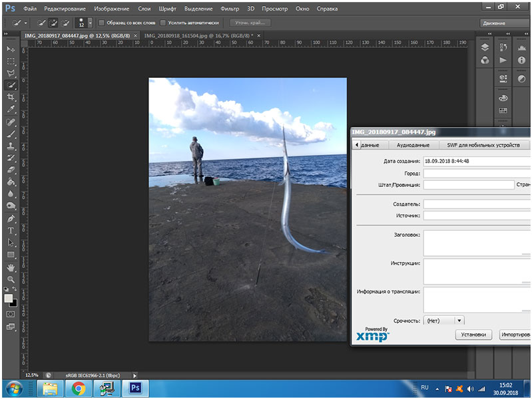Select the Hand tool
The height and width of the screenshot is (399, 532).
(11, 267)
